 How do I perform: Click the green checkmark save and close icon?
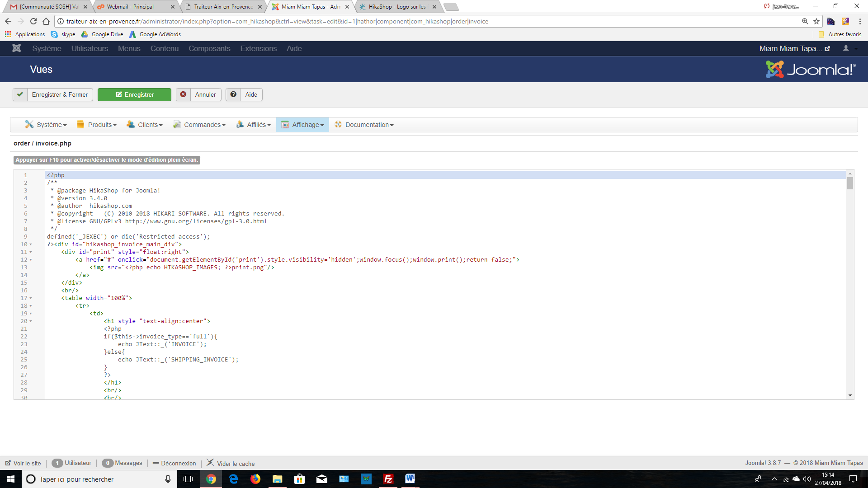(20, 94)
